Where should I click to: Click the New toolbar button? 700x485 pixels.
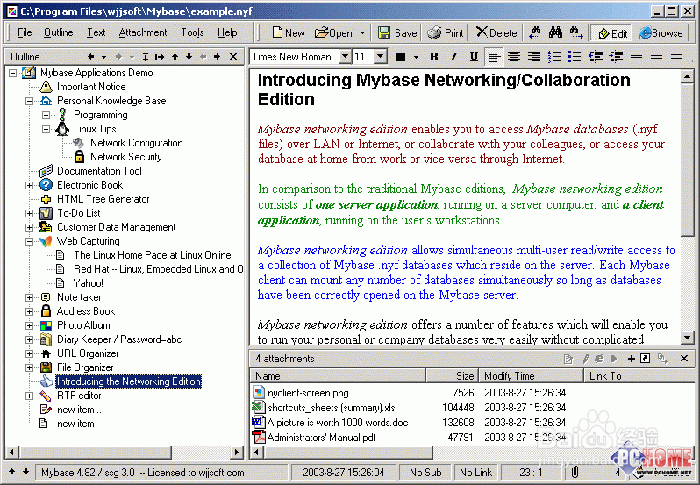[288, 33]
